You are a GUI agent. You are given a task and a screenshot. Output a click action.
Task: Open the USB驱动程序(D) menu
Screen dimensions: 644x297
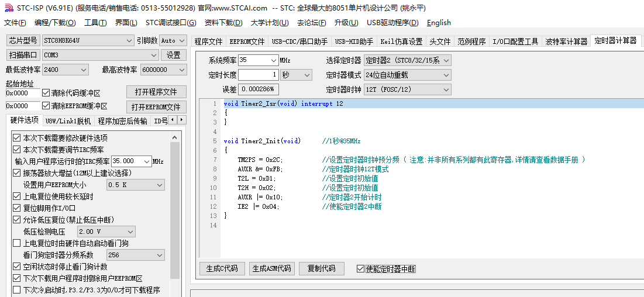coord(392,23)
